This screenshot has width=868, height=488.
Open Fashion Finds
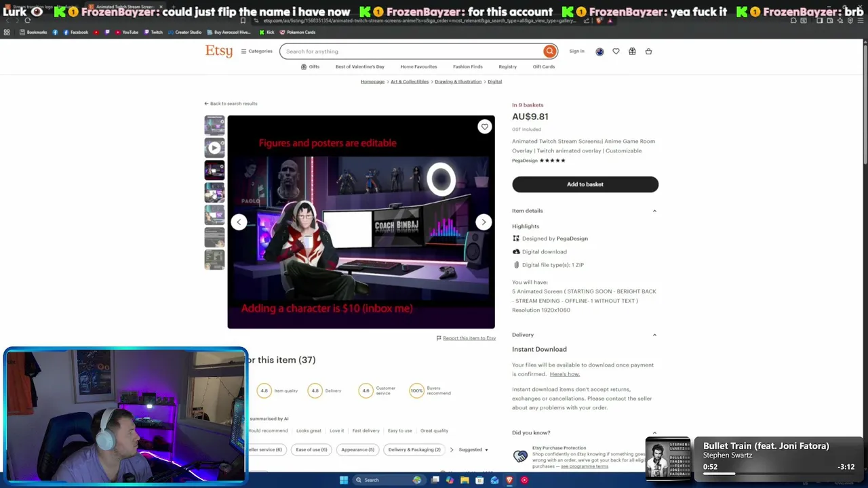[468, 66]
